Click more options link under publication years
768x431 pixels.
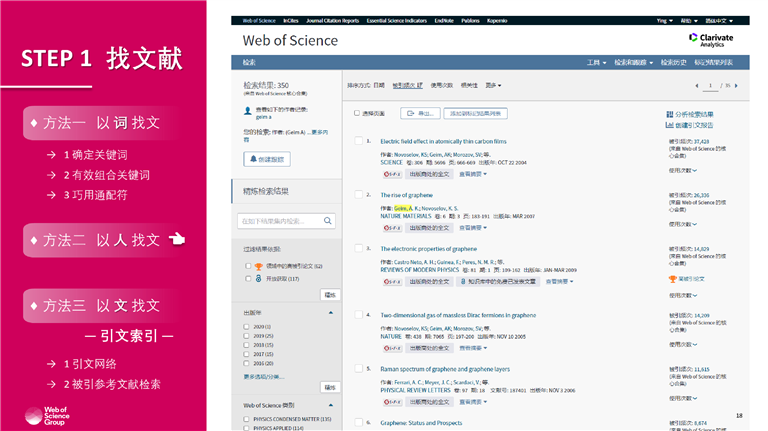264,376
